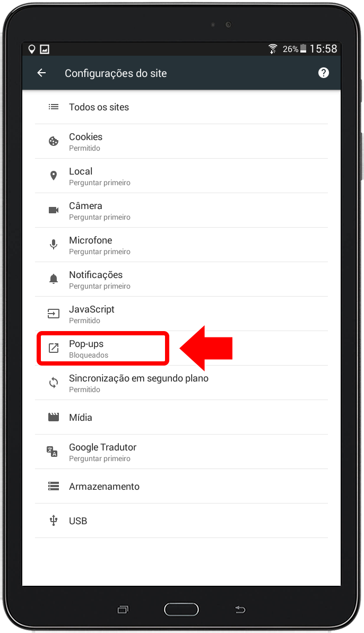Open USB settings entry

181,521
